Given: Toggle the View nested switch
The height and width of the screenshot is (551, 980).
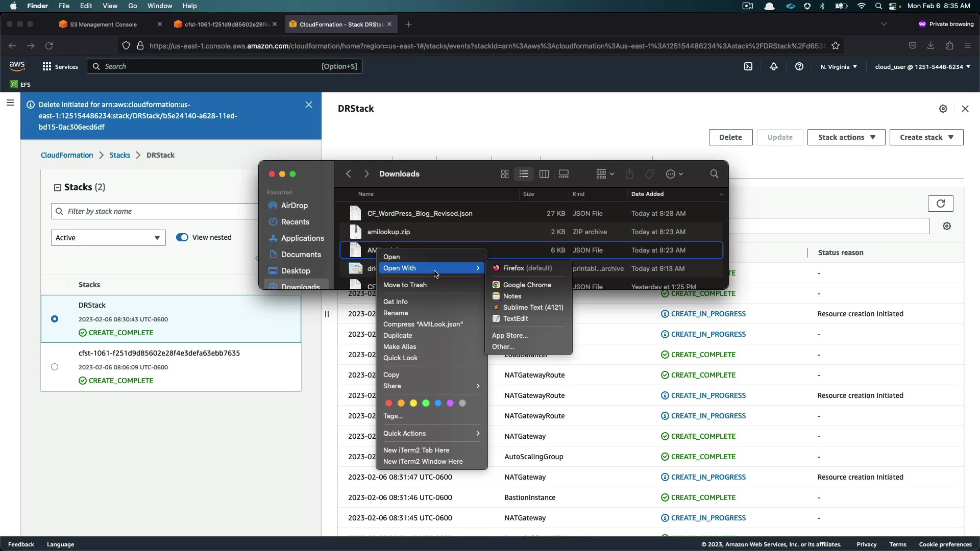Looking at the screenshot, I should (x=182, y=237).
